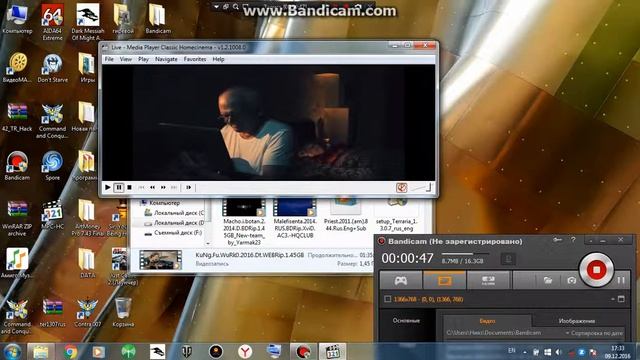
Task: Toggle Bandicam full-window target icon in resolution bar
Action: [621, 299]
